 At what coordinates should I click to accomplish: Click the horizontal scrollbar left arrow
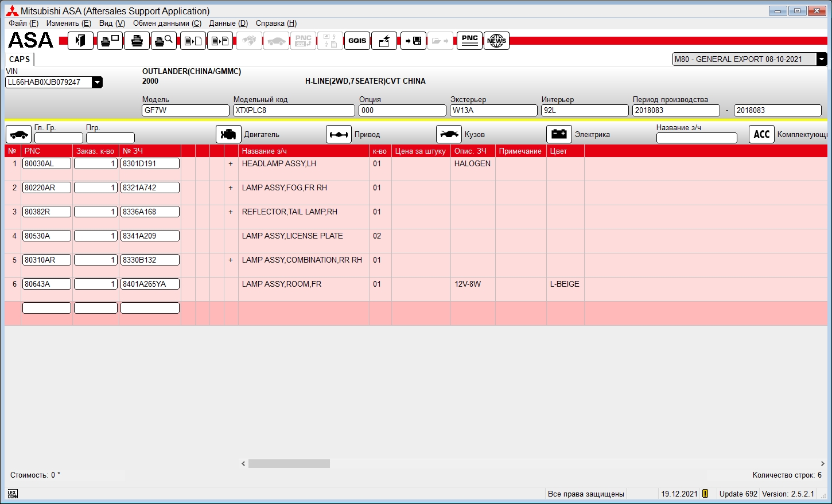pos(243,463)
